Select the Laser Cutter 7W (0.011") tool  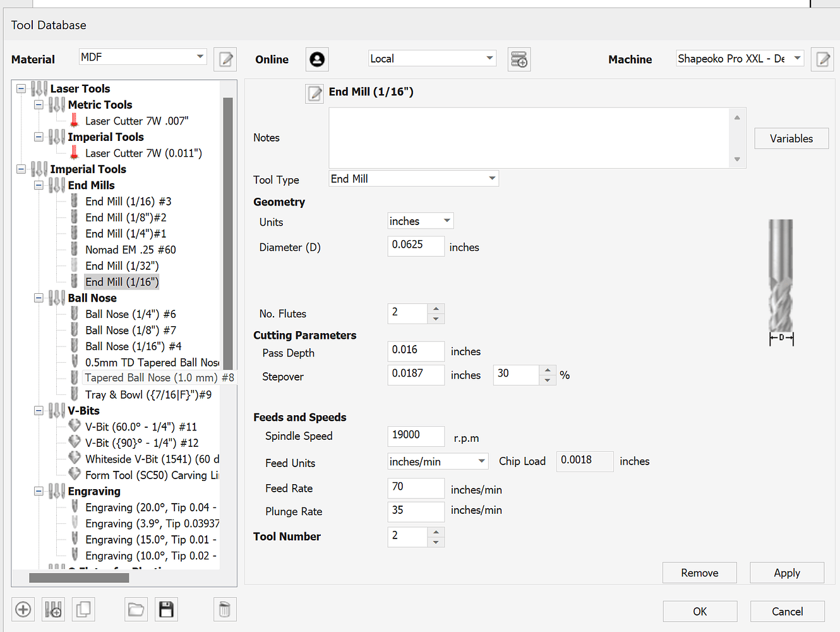(144, 153)
